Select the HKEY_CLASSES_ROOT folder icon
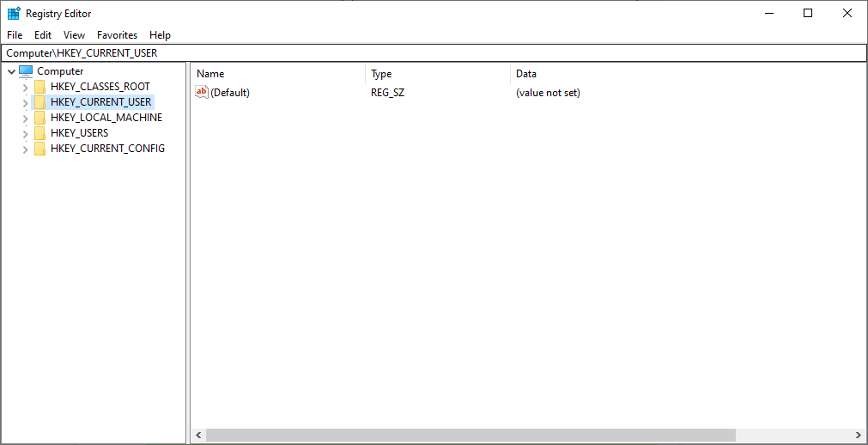Screen dimensions: 868x445 (39, 87)
